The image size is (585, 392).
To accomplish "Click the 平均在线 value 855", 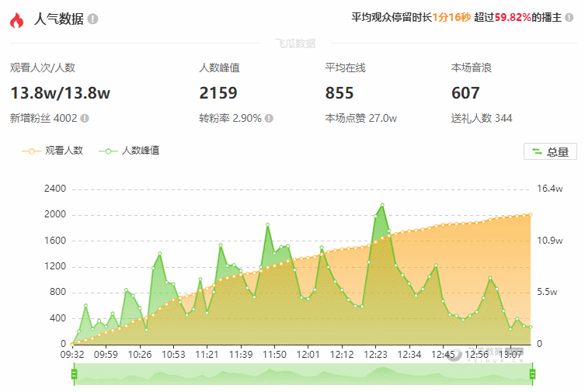I will pyautogui.click(x=340, y=93).
